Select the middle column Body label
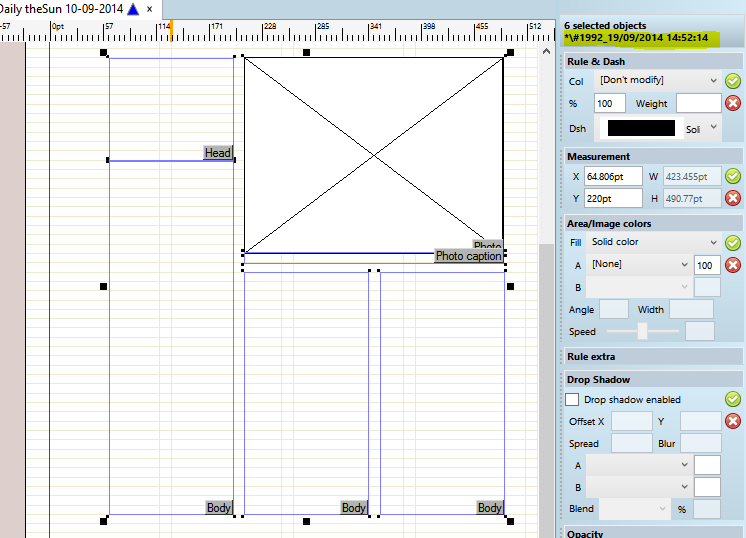Viewport: 746px width, 538px height. point(354,508)
